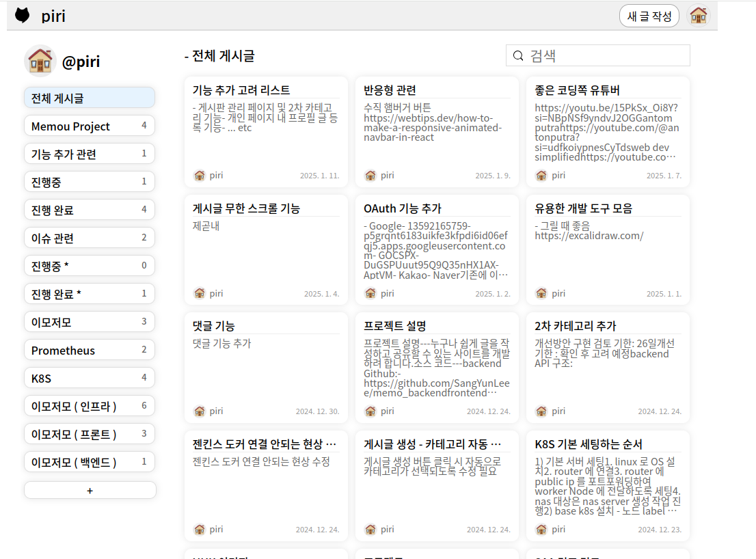The image size is (756, 559).
Task: Select the 진행 완료 category with count 4
Action: coord(89,210)
